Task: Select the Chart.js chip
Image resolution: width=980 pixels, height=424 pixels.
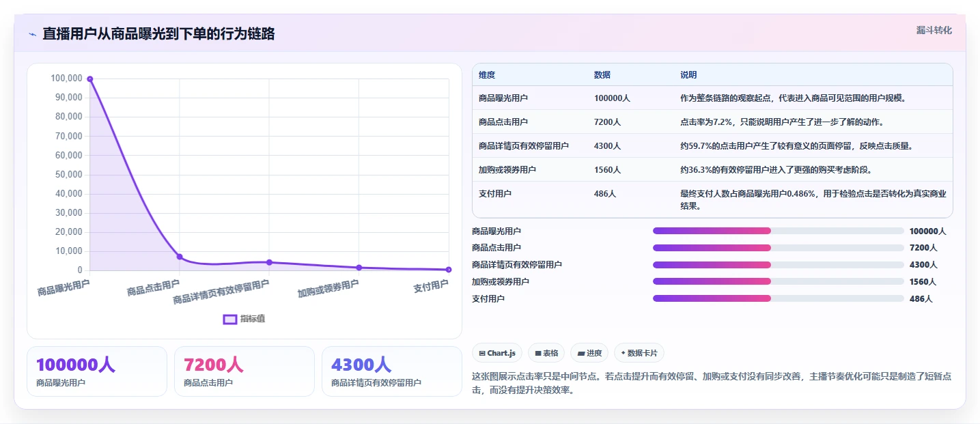Action: (x=497, y=353)
